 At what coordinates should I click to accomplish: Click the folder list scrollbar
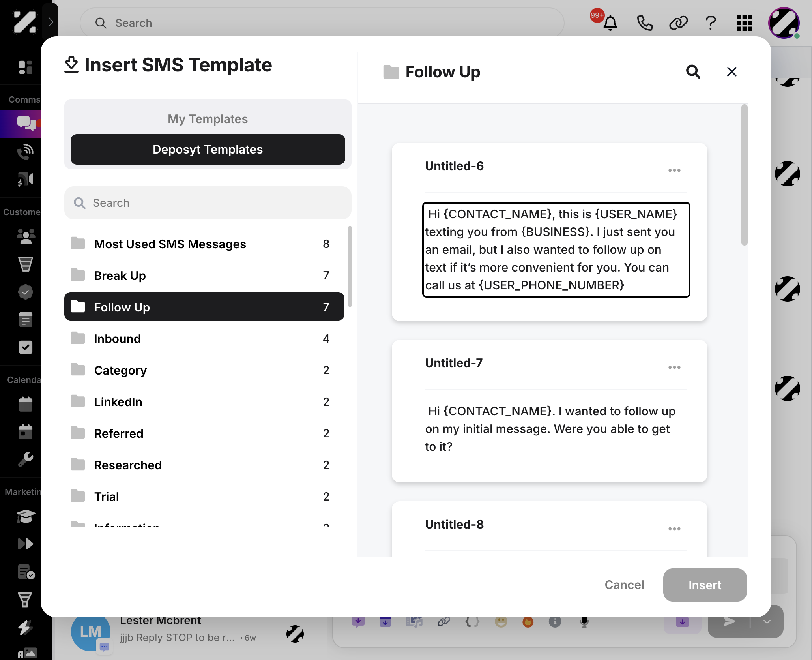tap(350, 266)
